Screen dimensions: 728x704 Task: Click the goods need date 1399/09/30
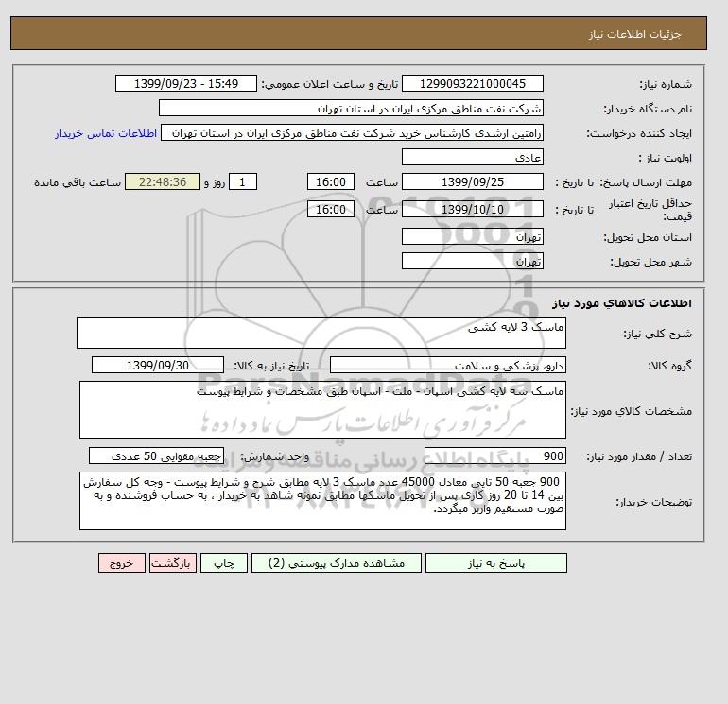(158, 365)
